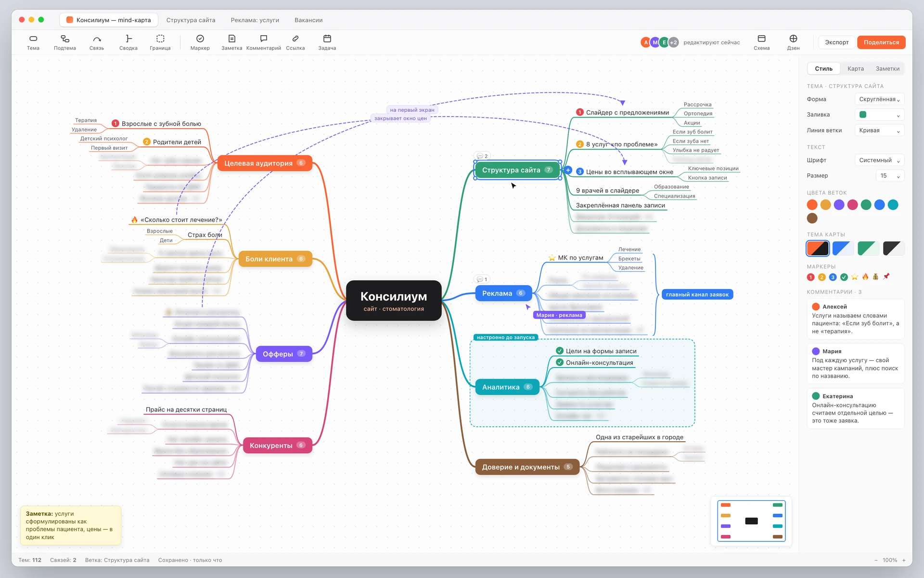
Task: Click the minimap overview thumbnail
Action: pyautogui.click(x=751, y=521)
